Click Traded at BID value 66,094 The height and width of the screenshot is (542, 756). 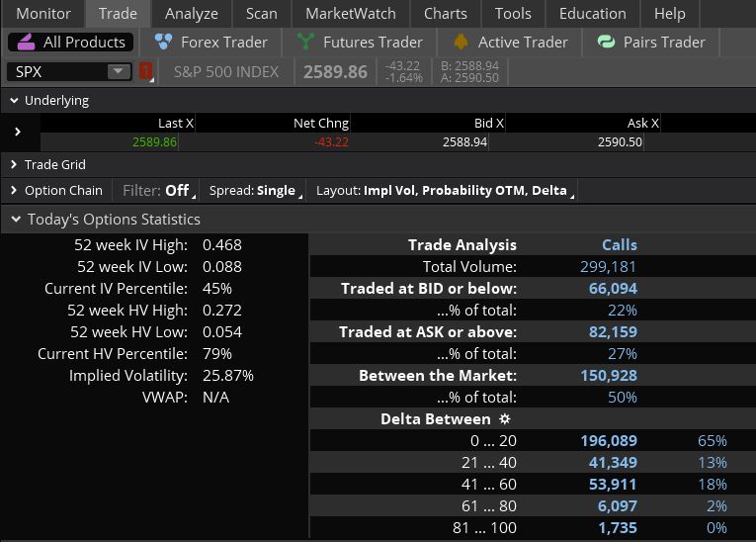(613, 289)
